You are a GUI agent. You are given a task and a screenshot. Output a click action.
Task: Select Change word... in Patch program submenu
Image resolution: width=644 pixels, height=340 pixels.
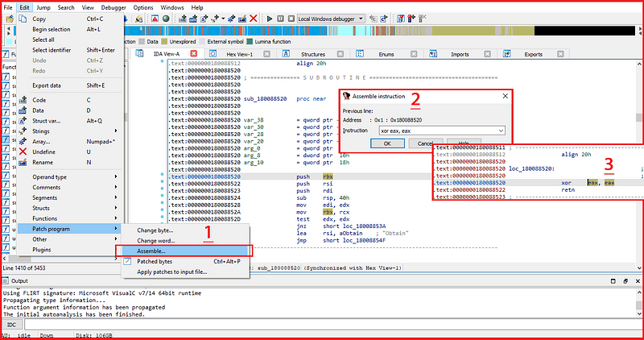(x=185, y=241)
